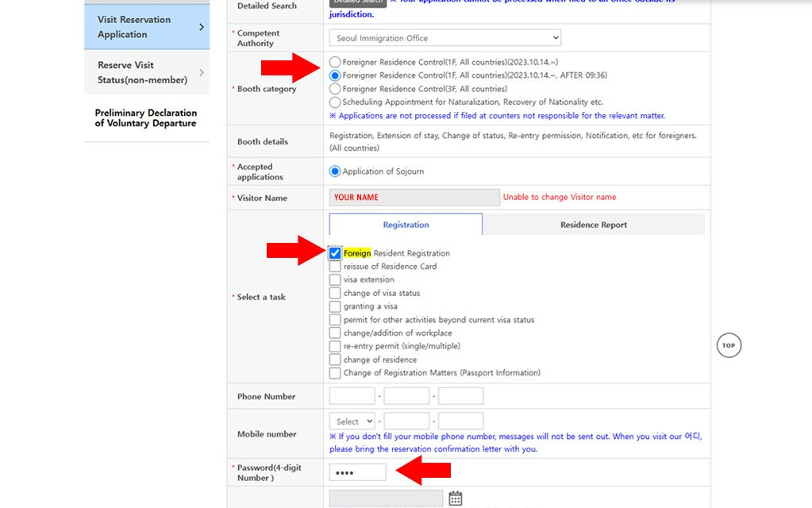Check the visa extension checkbox
The width and height of the screenshot is (812, 508).
click(335, 280)
